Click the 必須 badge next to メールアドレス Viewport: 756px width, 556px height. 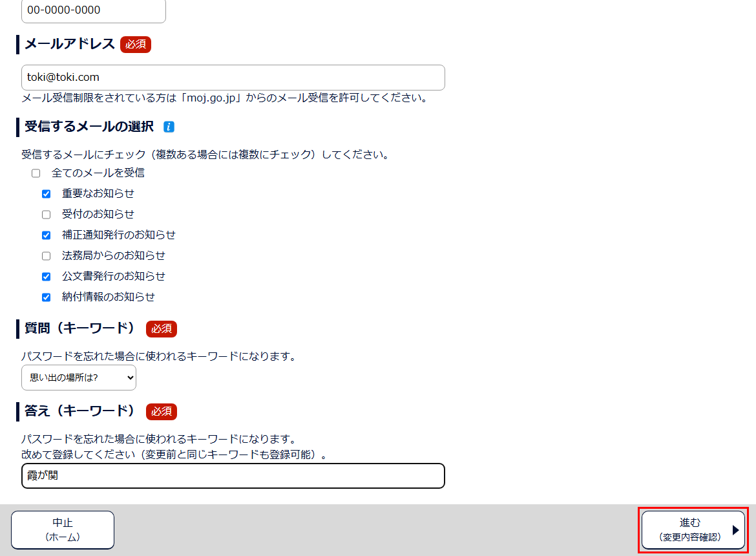136,44
